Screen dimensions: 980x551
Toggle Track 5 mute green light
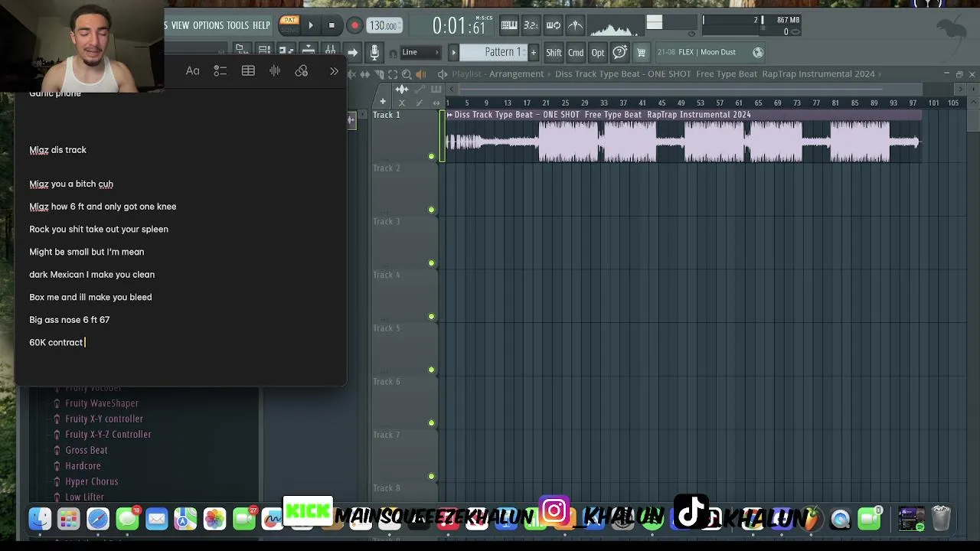(x=431, y=370)
